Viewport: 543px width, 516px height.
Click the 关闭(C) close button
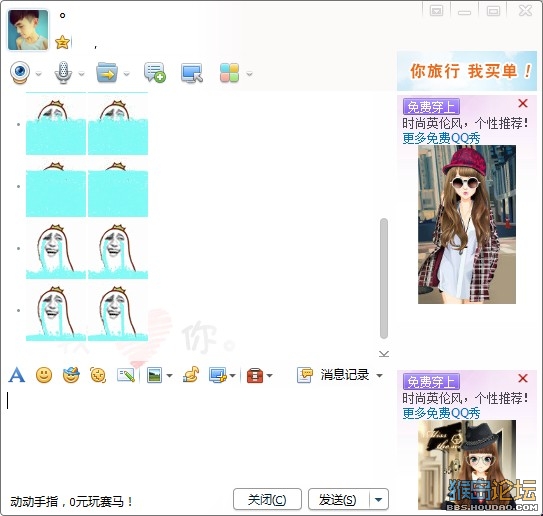[267, 500]
